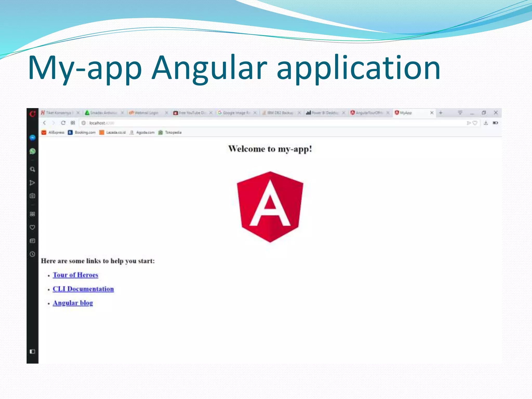Viewport: 532px width, 399px height.
Task: Bookmark page with address bar heart icon
Action: (x=475, y=123)
